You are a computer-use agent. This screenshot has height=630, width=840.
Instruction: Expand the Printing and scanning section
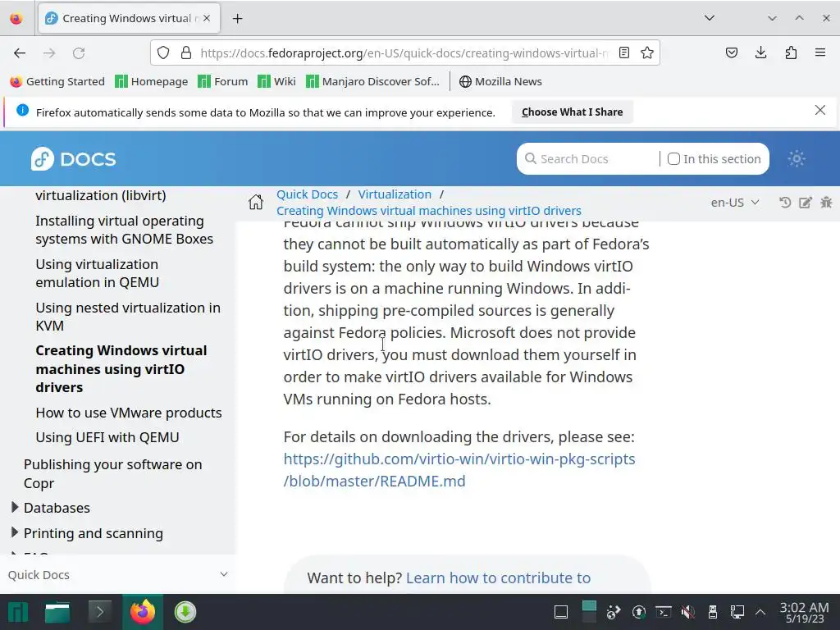click(x=15, y=532)
